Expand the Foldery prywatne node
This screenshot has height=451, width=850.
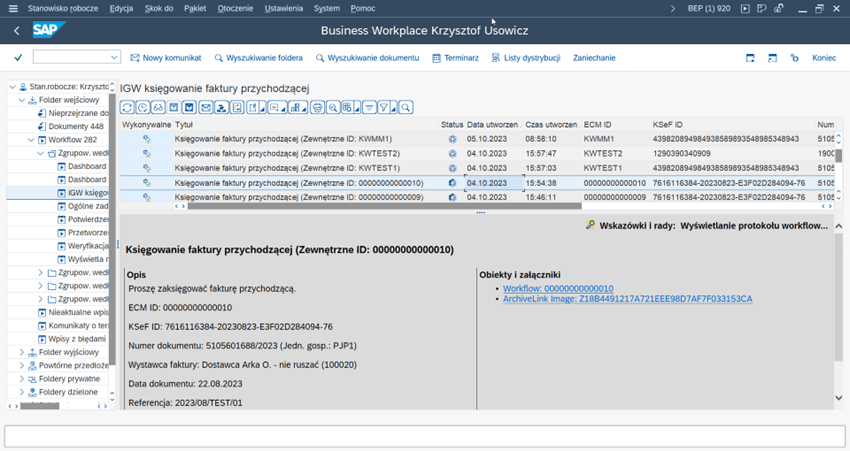tap(22, 379)
